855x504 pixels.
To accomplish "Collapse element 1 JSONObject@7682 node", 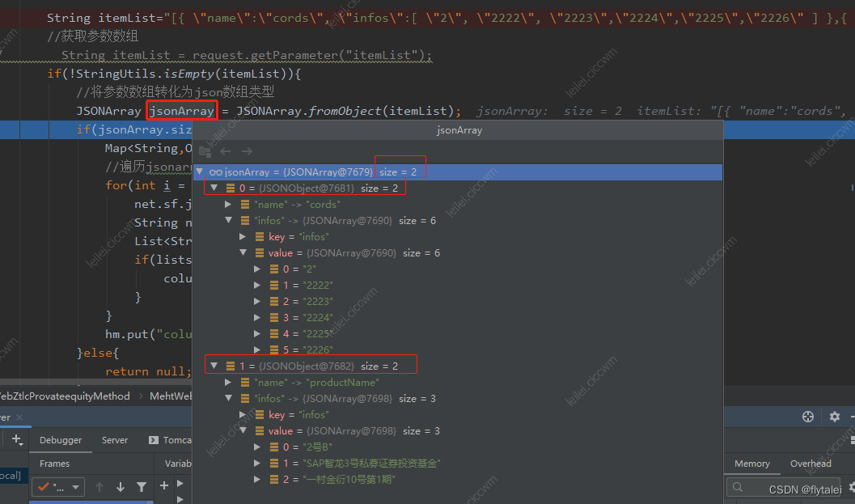I will click(x=214, y=366).
